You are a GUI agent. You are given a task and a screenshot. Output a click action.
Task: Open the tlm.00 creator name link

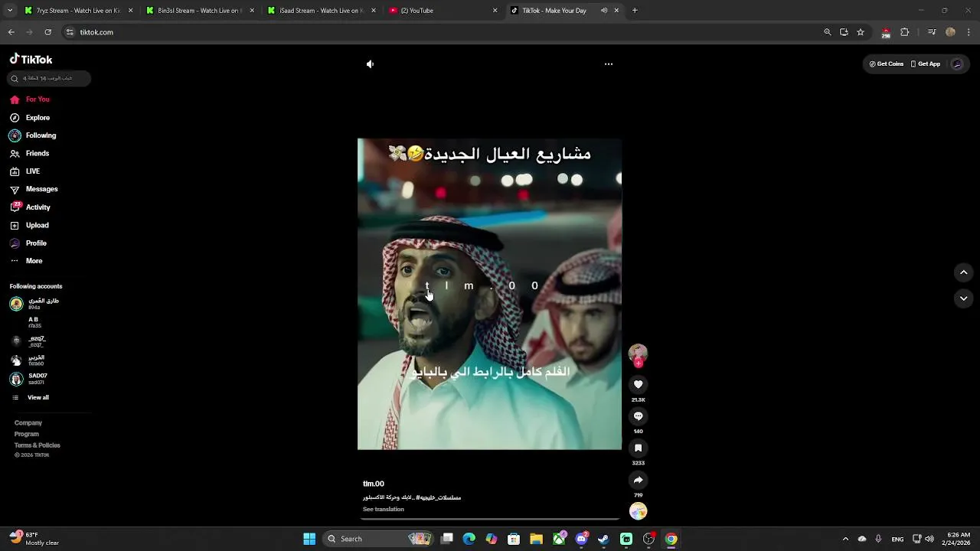374,484
